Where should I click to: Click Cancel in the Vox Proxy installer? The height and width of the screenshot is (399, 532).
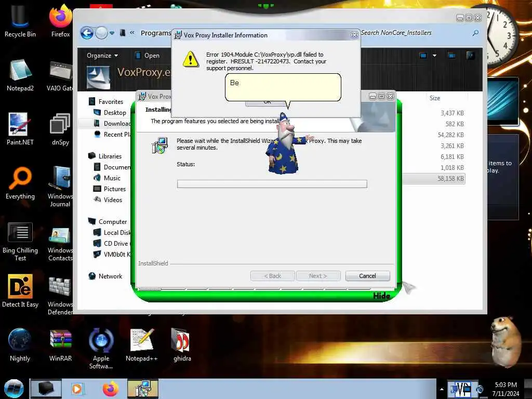click(x=367, y=276)
